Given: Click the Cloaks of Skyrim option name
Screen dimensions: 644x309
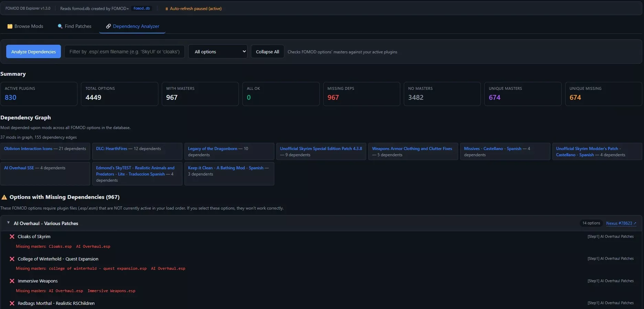Looking at the screenshot, I should (34, 237).
